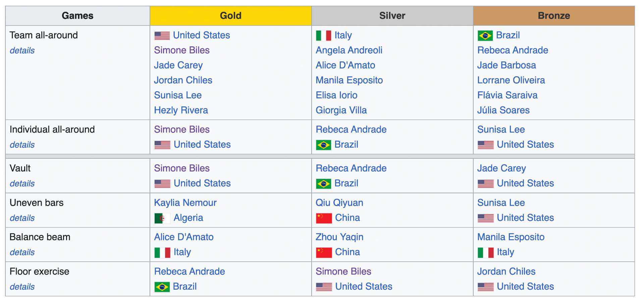
Task: Click the Brazil flag in Vault silver cell
Action: point(324,184)
